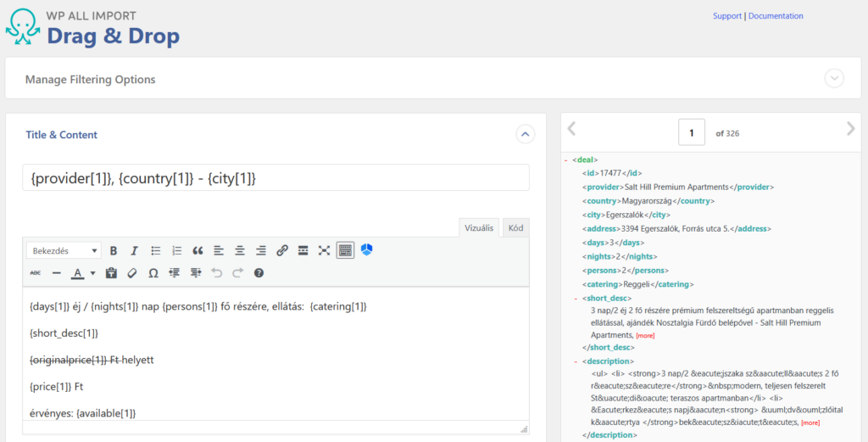The width and height of the screenshot is (868, 442).
Task: Open keyboard shortcuts help
Action: (259, 273)
